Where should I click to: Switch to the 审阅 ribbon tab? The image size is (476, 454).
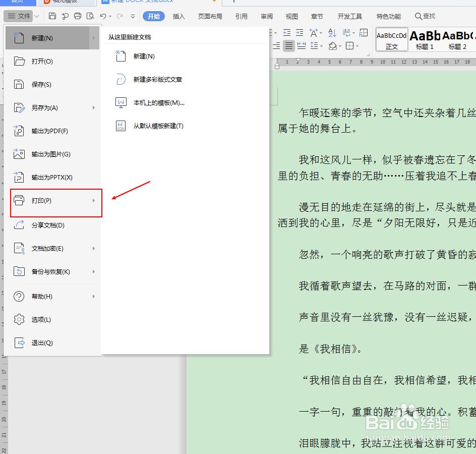pyautogui.click(x=267, y=16)
